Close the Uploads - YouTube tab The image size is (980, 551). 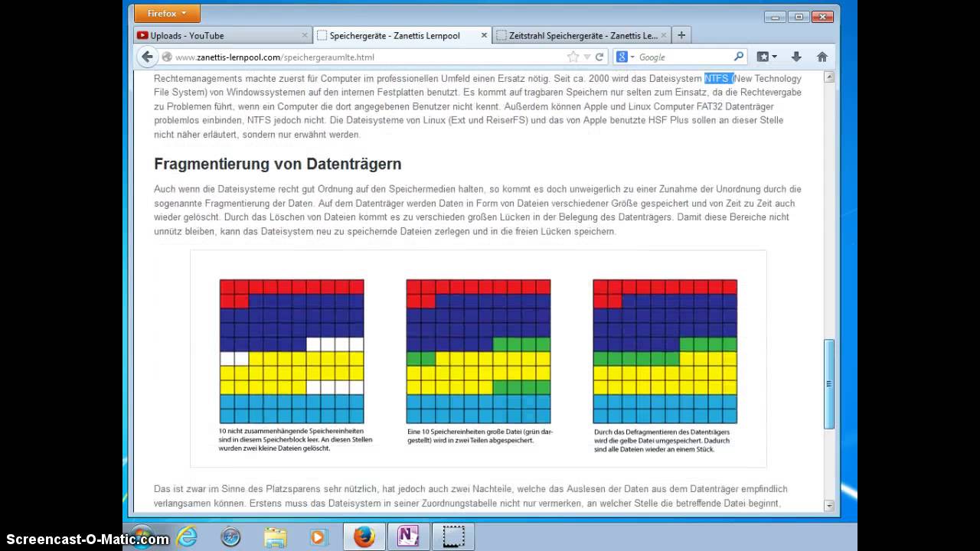coord(305,35)
